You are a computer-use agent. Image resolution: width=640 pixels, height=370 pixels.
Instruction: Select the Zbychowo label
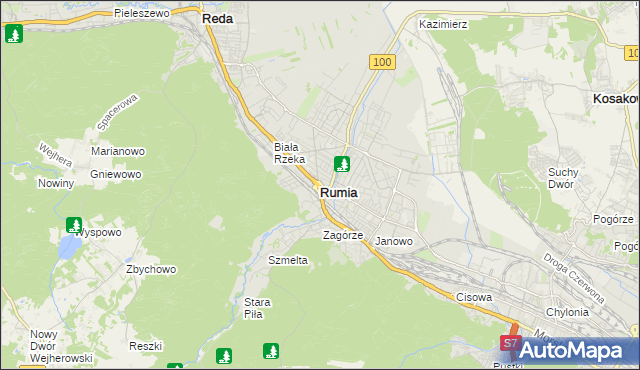tap(151, 270)
